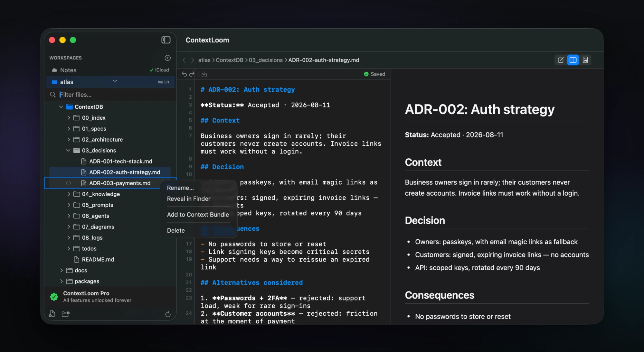The width and height of the screenshot is (644, 352).
Task: Expand the 00_index folder
Action: pos(68,118)
